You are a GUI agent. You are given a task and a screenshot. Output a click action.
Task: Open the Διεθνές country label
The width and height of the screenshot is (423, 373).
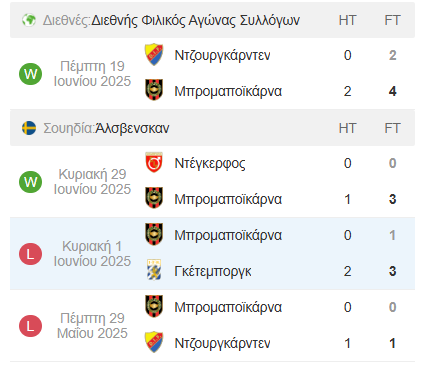[x=67, y=21]
